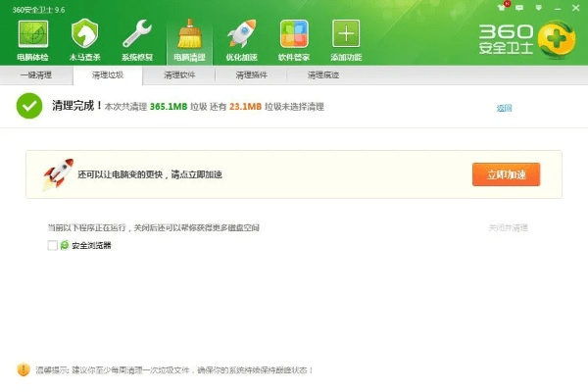This screenshot has height=392, width=588.
Task: Click the 关闭并清理 link
Action: 508,227
